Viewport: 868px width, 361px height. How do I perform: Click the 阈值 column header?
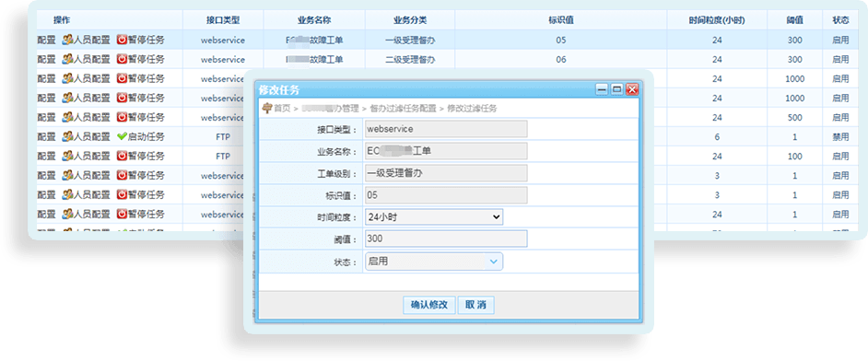coord(795,20)
